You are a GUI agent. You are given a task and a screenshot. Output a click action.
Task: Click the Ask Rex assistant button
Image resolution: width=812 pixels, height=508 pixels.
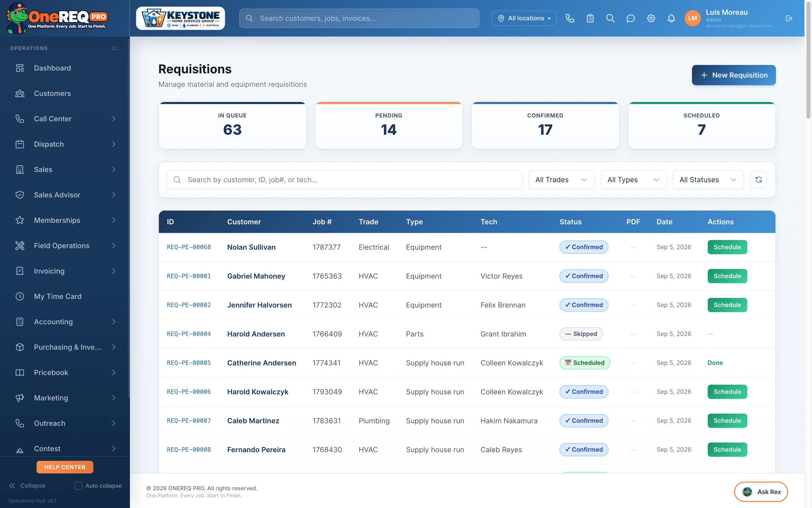pyautogui.click(x=761, y=491)
